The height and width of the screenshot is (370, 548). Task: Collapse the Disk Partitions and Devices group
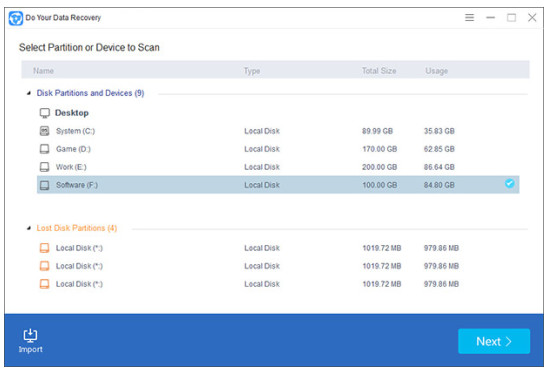(x=29, y=93)
